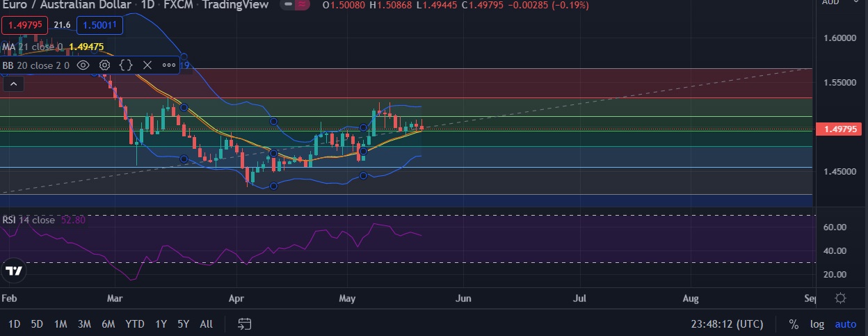Click the current price label 1.49795 on axis
The height and width of the screenshot is (336, 868).
coord(841,129)
